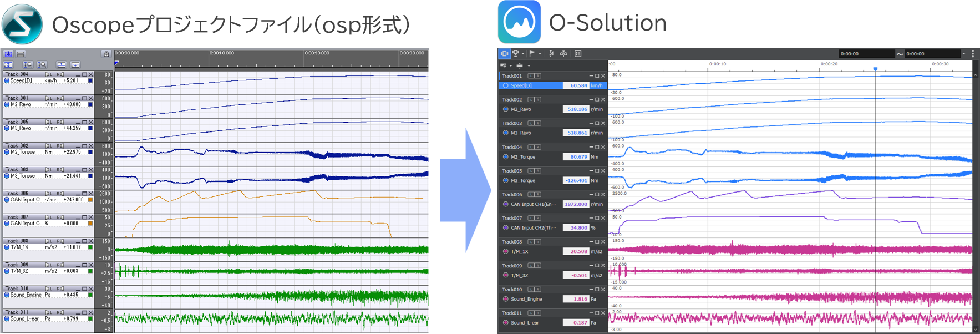980x334 pixels.
Task: Click the lock icon in Oscope toolbar
Action: click(x=106, y=54)
